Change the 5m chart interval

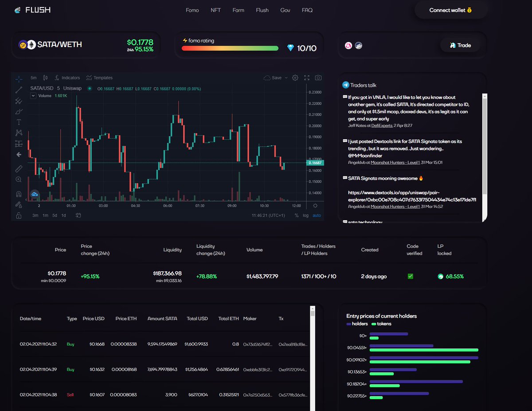point(34,78)
